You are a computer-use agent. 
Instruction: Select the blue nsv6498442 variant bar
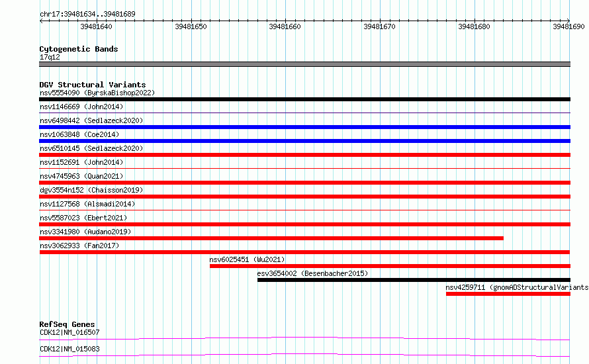click(304, 127)
